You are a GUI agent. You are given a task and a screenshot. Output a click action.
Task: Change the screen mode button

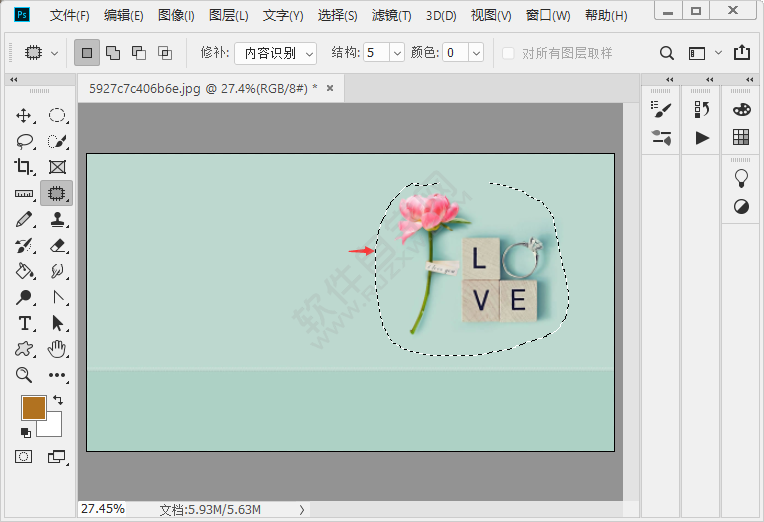(x=57, y=457)
